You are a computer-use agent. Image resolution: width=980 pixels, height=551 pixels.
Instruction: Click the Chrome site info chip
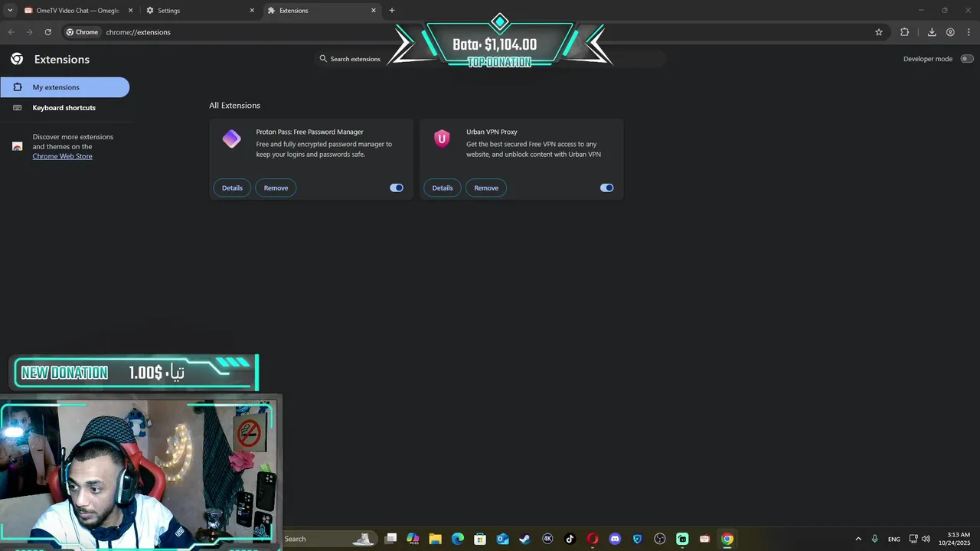tap(82, 32)
